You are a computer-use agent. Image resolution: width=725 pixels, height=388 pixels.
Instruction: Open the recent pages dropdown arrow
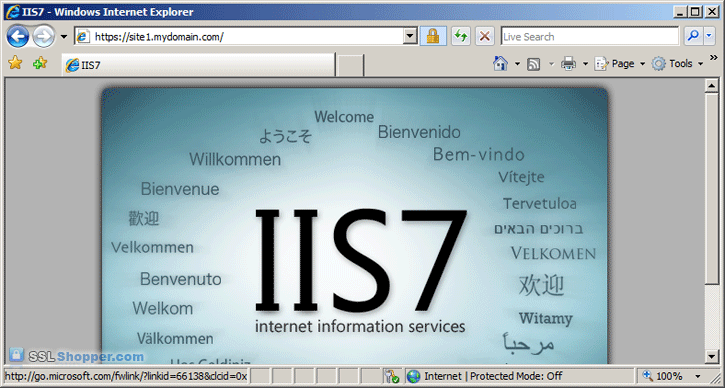point(64,37)
